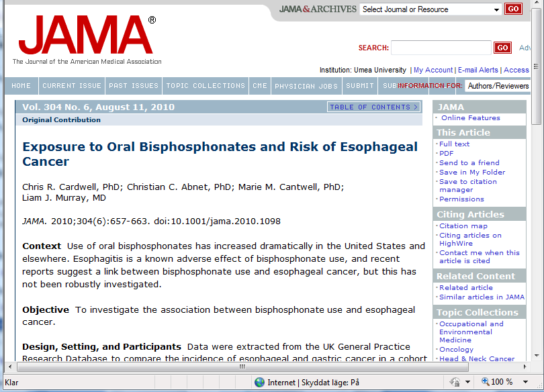Click the 'Design, Setting, and Participants' heading
This screenshot has width=544, height=392.
[101, 346]
